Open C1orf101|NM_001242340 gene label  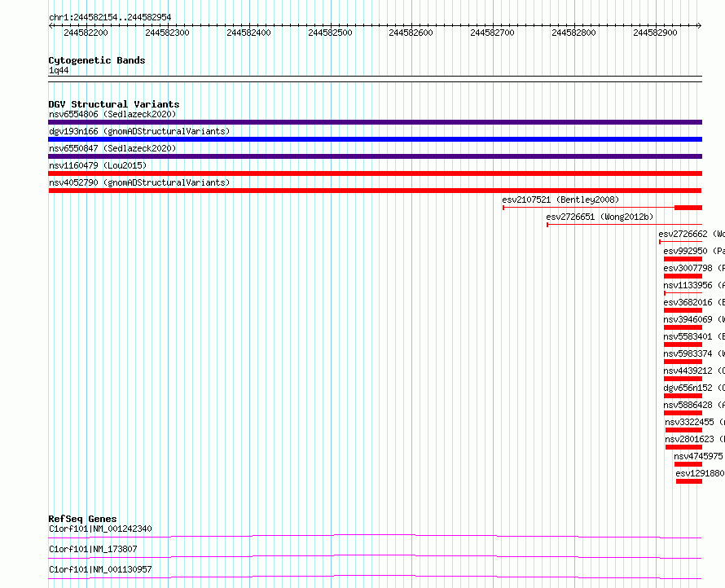(x=100, y=529)
